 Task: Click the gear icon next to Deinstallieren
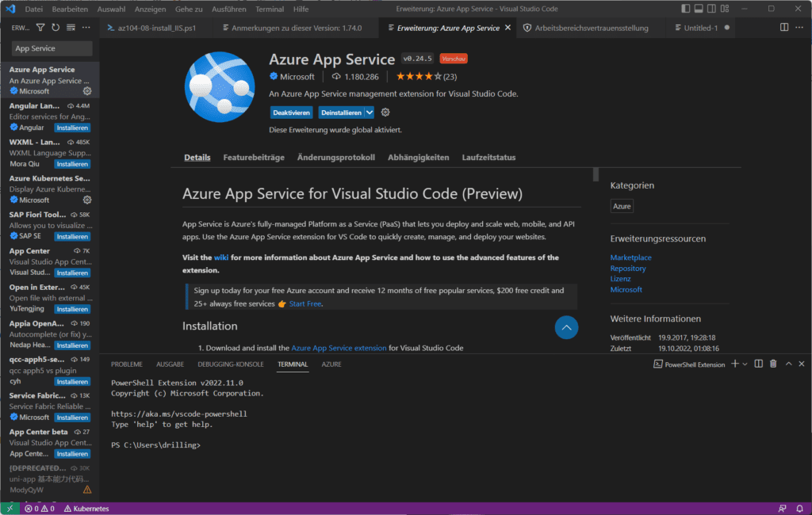click(x=385, y=113)
